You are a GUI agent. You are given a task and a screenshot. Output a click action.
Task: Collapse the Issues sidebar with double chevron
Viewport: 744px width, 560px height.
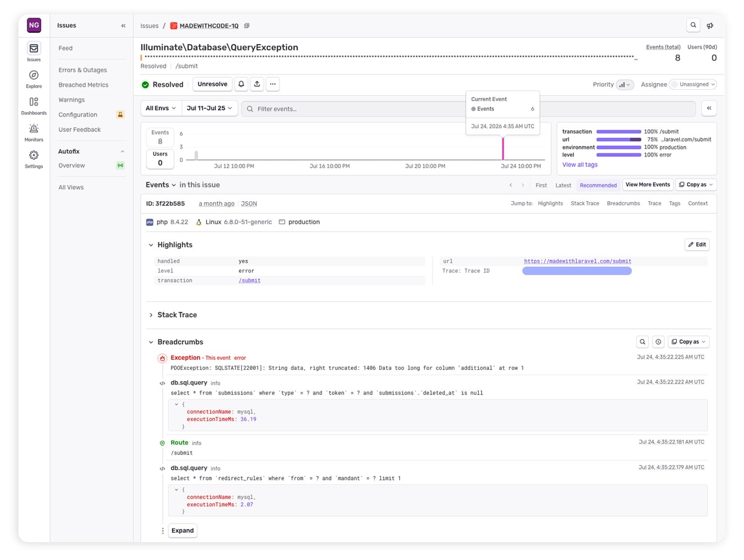tap(124, 26)
